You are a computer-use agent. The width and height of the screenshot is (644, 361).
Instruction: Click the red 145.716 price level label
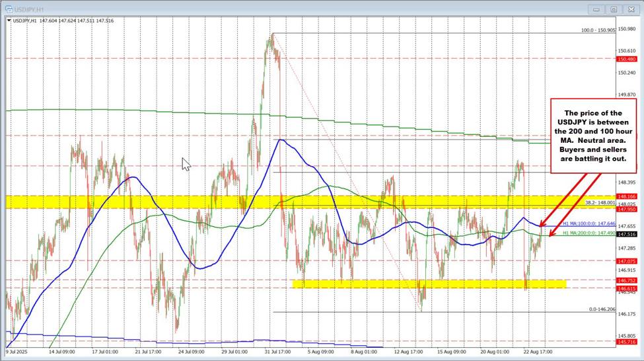[627, 342]
